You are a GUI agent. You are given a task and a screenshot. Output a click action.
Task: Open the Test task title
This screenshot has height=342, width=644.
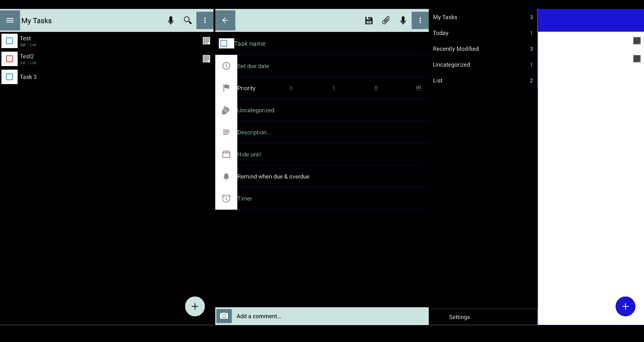tap(25, 38)
